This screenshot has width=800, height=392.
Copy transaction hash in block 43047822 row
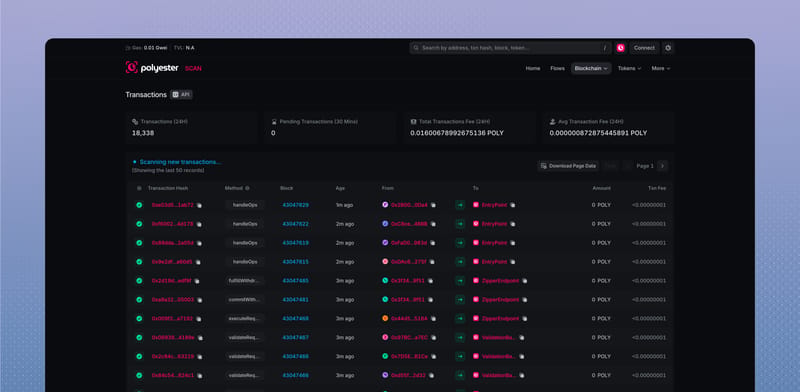(199, 224)
